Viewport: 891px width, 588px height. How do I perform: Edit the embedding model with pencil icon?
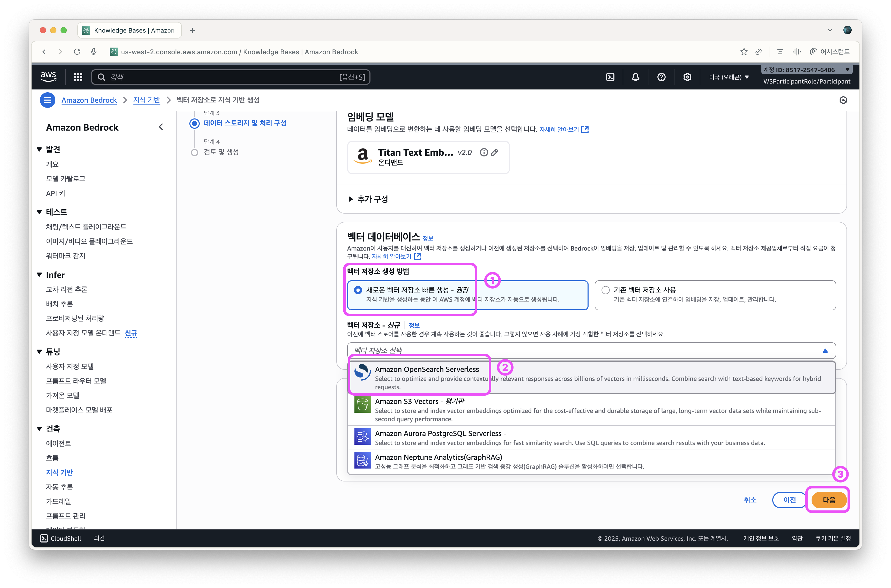pos(495,152)
